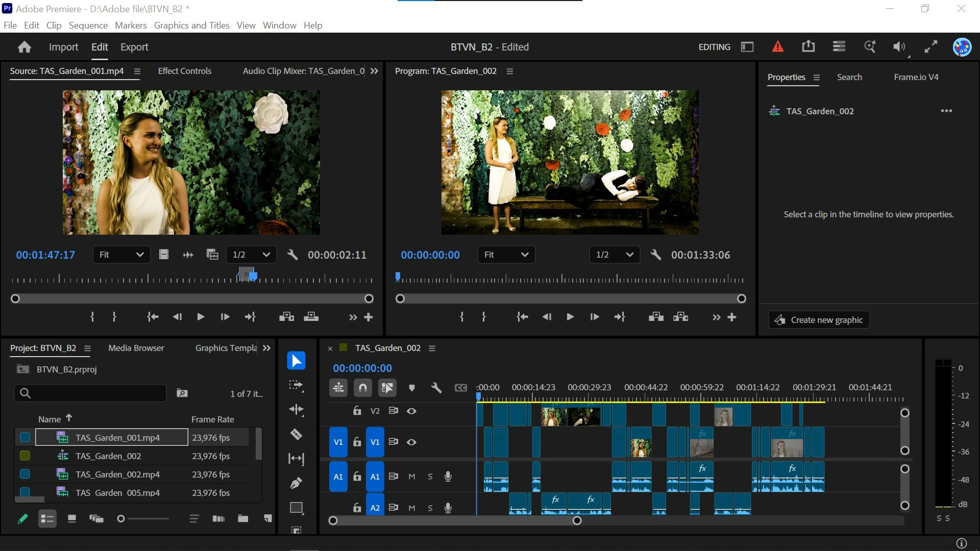The height and width of the screenshot is (551, 980).
Task: Click Insert button in Source monitor
Action: coord(286,317)
